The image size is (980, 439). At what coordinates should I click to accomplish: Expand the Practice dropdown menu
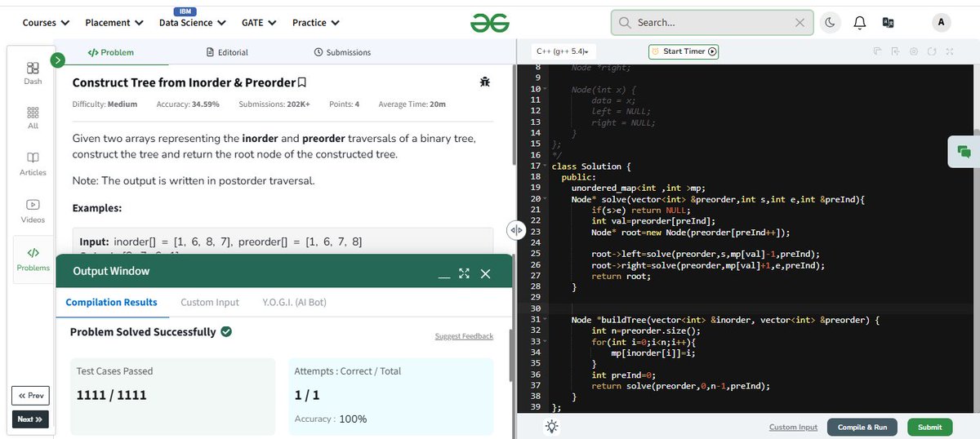316,23
